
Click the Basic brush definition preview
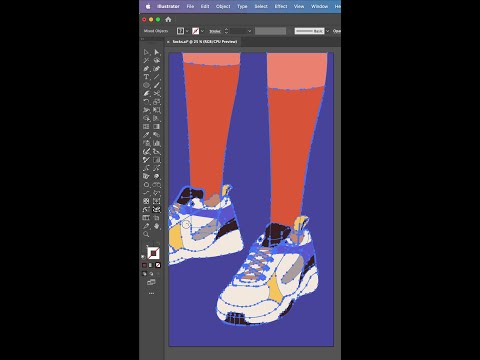309,31
